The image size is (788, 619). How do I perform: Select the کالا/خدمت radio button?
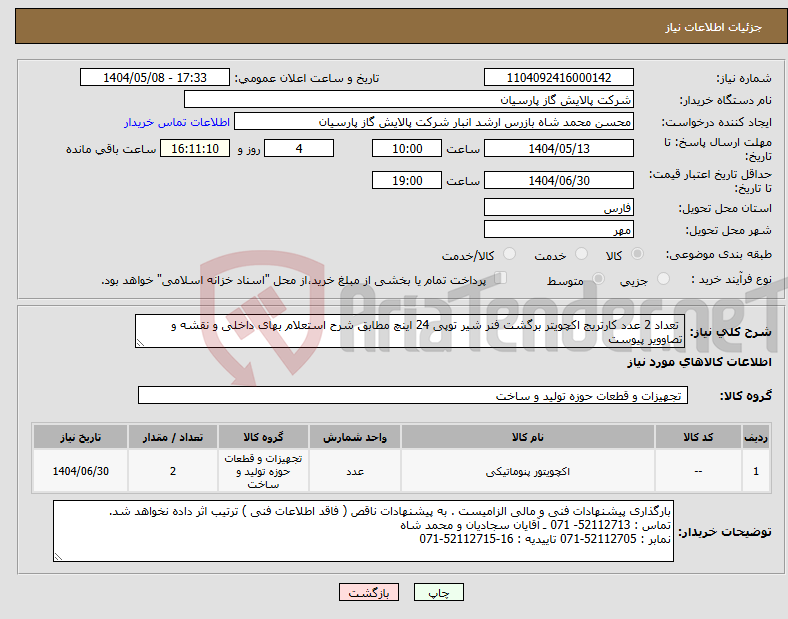click(x=509, y=254)
